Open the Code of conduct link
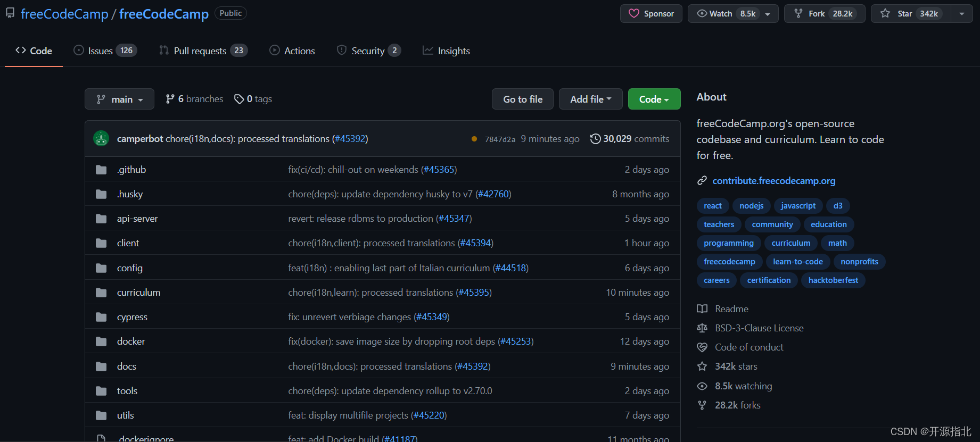Screen dimensions: 980x442 click(749, 347)
